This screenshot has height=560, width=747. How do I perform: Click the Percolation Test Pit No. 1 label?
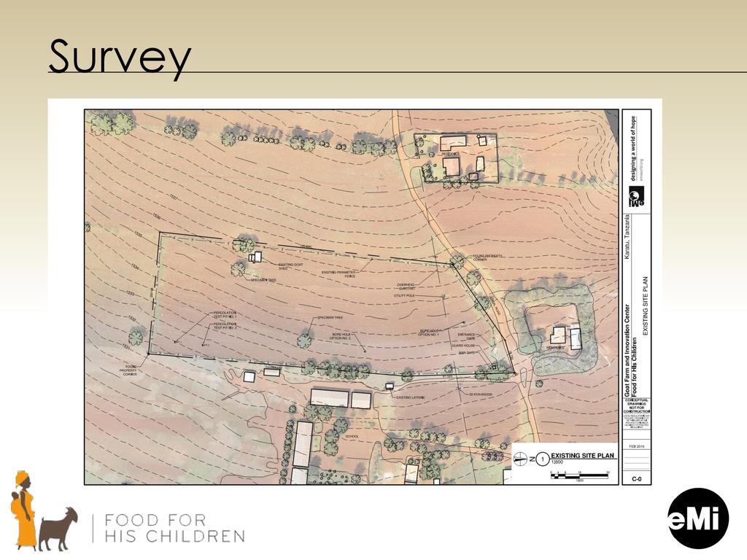225,315
